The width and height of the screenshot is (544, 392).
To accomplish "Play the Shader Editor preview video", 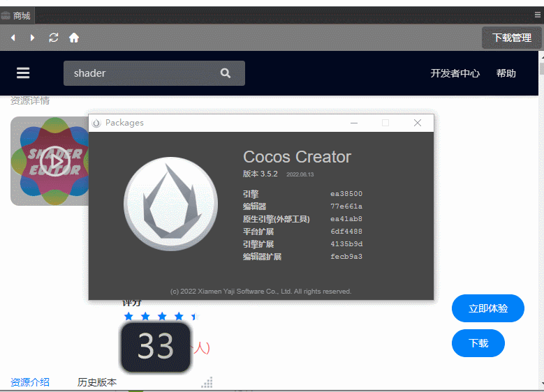I will click(54, 161).
